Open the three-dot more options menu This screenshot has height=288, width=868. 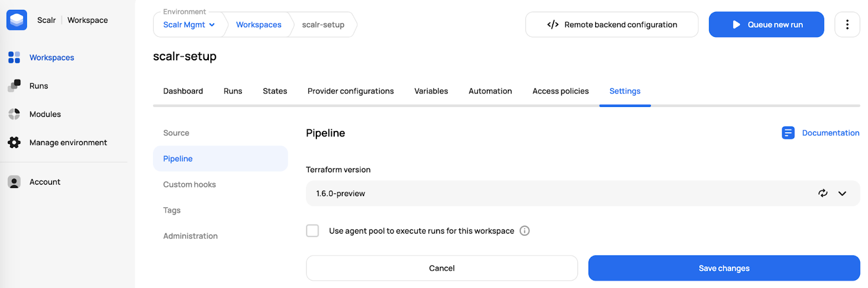(847, 24)
